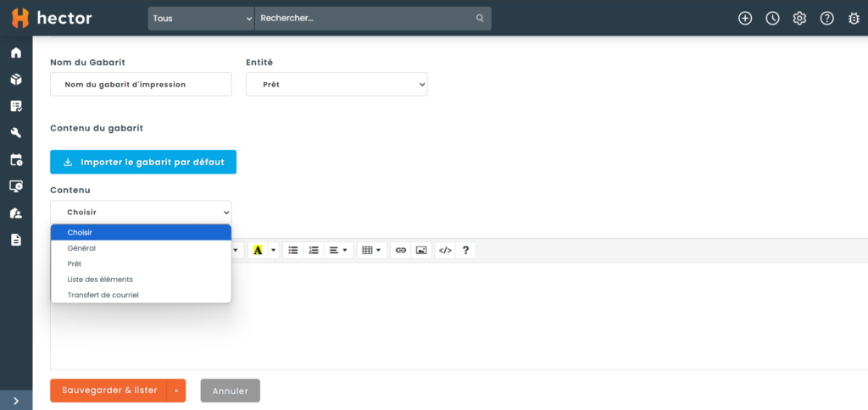Click the bug report icon in header

coord(854,19)
